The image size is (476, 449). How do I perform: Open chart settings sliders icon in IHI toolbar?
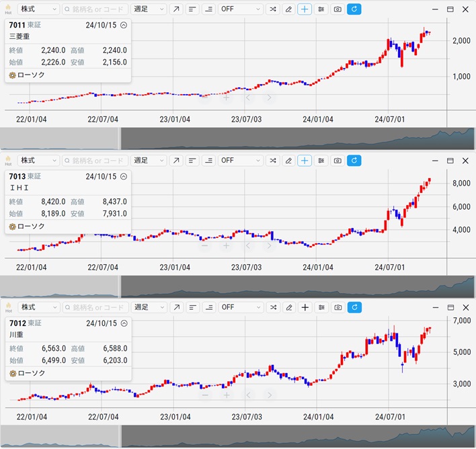click(x=321, y=161)
